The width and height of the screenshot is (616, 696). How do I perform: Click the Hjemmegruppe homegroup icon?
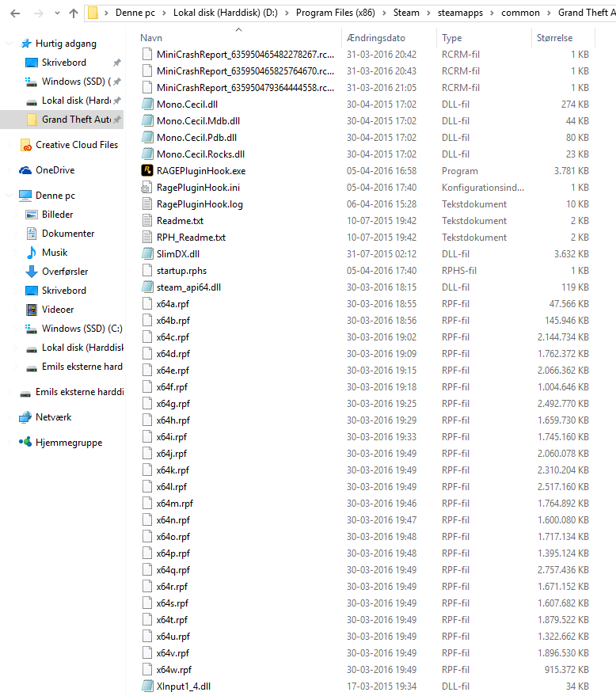(x=25, y=442)
